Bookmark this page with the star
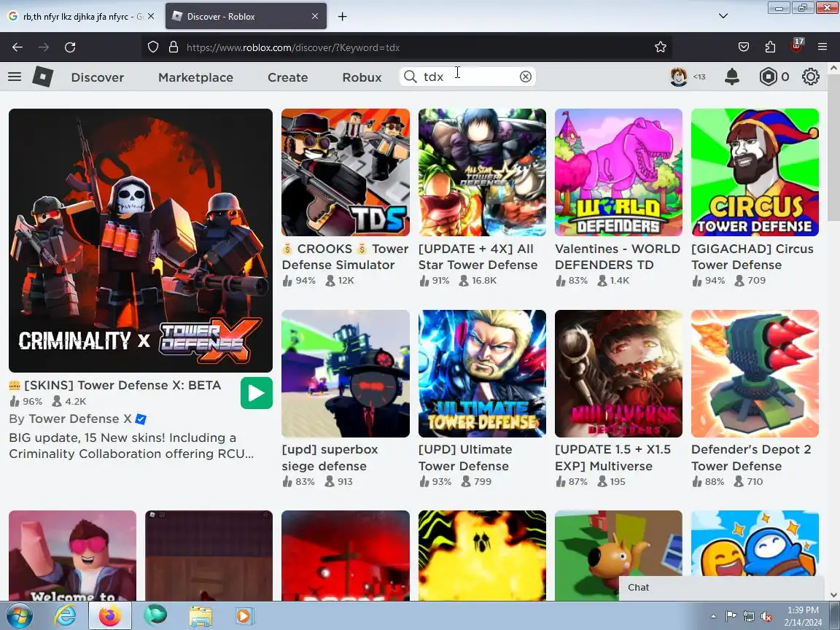840x630 pixels. (x=661, y=47)
